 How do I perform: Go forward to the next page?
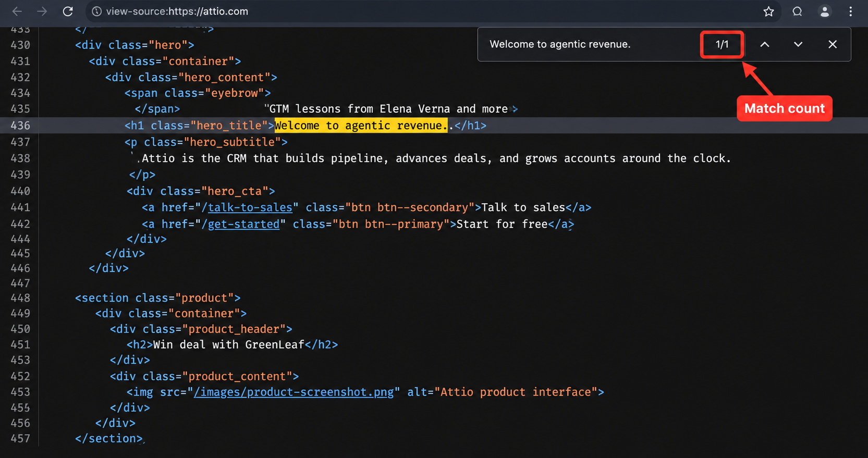point(42,11)
